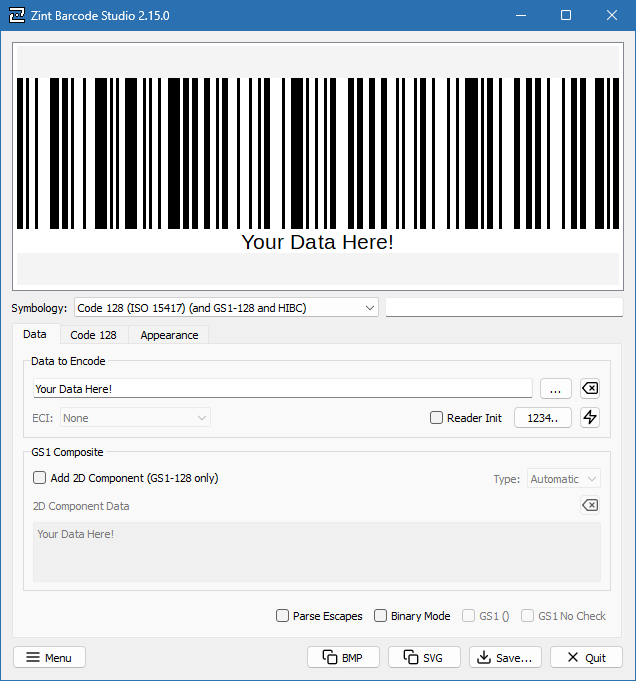636x681 pixels.
Task: Close the Zint window
Action: (x=612, y=16)
